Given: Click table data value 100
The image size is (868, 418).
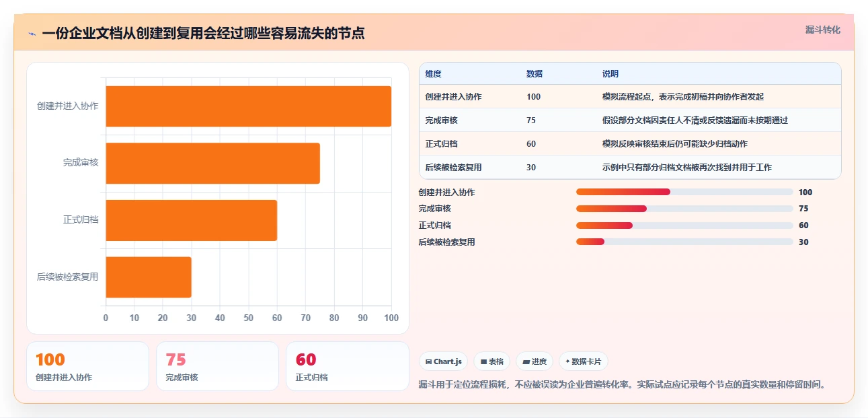Looking at the screenshot, I should click(x=533, y=97).
